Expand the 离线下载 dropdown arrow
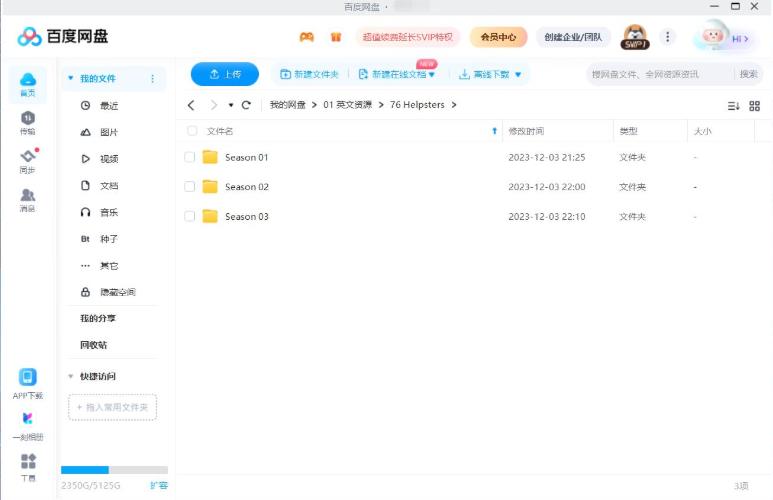 point(518,74)
